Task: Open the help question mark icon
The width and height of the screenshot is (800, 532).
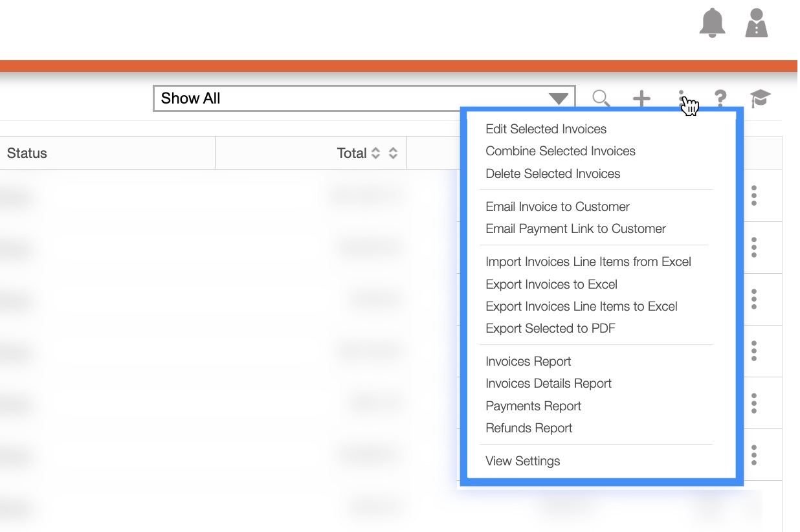Action: point(720,98)
